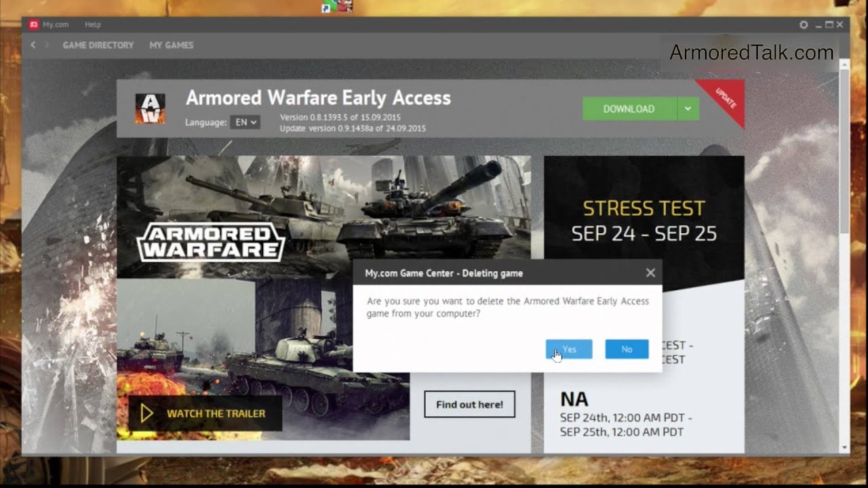Click the Armored Warfare banner image
The width and height of the screenshot is (868, 488).
[324, 217]
